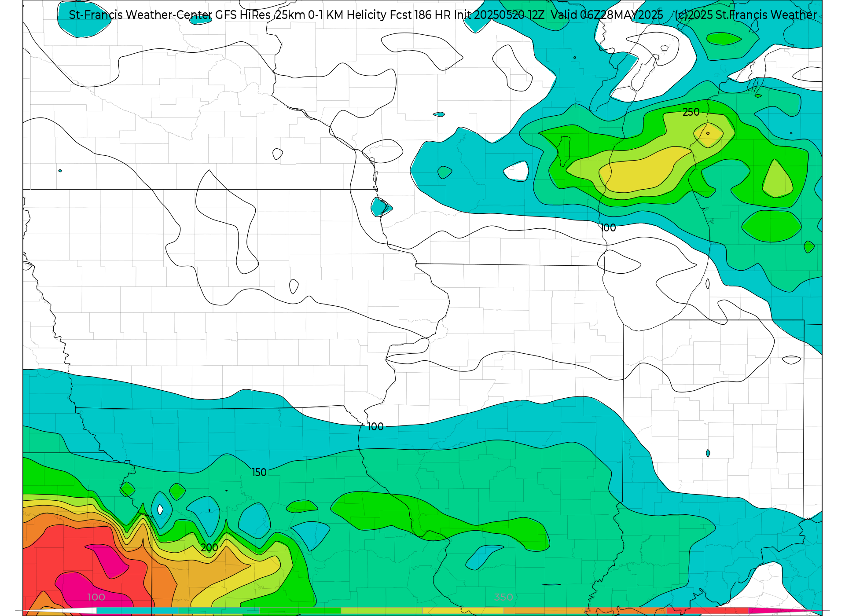Click the '(c)2025 St.Francis Weather' copyright text
The width and height of the screenshot is (845, 616).
[746, 15]
